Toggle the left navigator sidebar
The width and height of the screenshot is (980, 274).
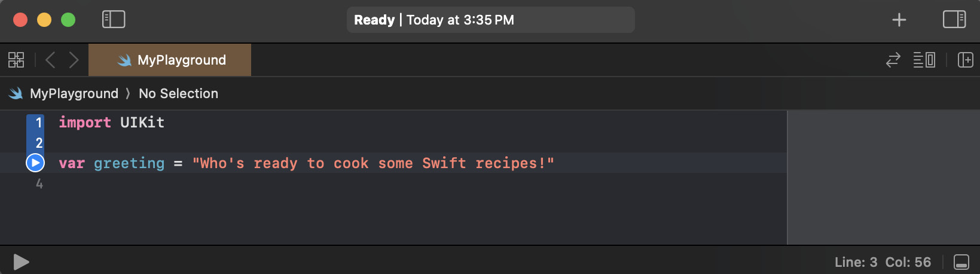[114, 20]
